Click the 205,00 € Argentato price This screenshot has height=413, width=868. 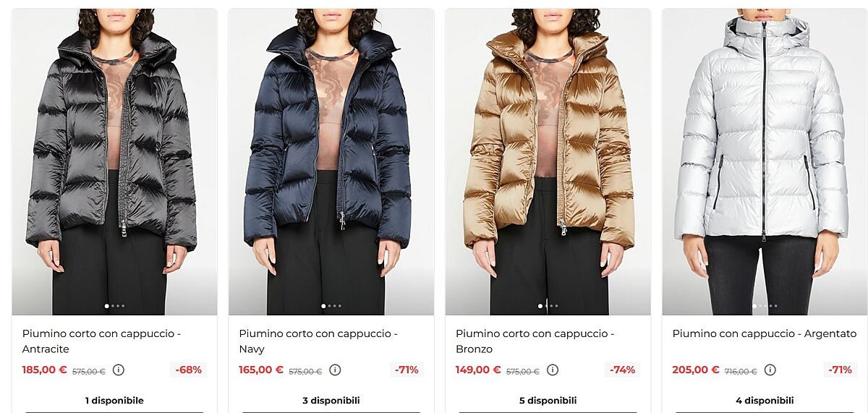click(x=695, y=370)
